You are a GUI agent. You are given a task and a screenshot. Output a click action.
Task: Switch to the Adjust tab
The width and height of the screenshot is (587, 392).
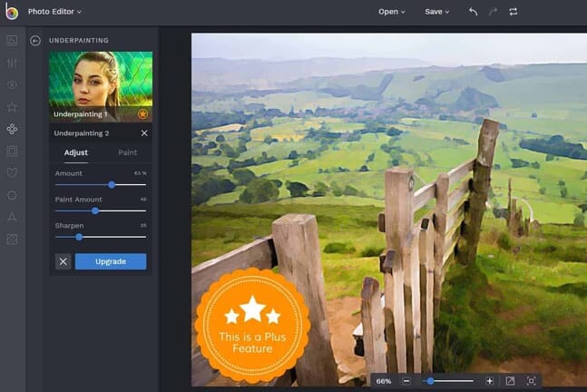pyautogui.click(x=76, y=152)
